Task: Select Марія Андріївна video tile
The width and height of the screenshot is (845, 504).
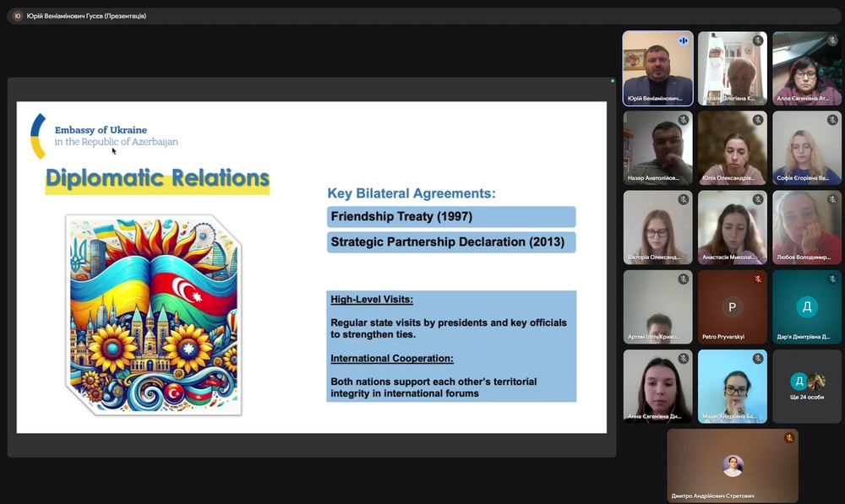Action: pos(732,386)
